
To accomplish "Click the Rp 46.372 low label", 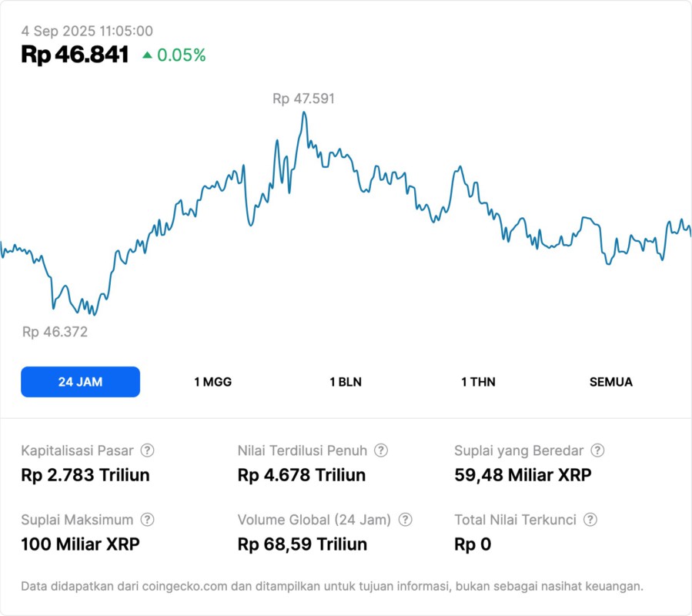I will [x=55, y=332].
